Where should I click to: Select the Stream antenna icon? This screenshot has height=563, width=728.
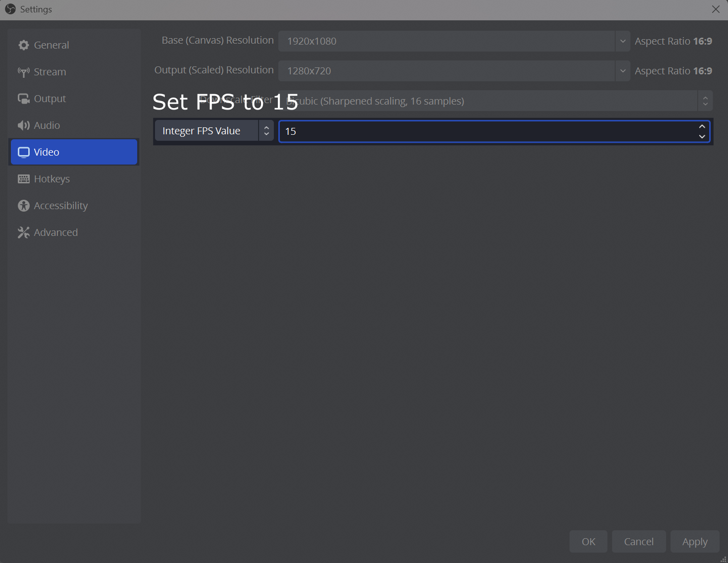point(23,71)
